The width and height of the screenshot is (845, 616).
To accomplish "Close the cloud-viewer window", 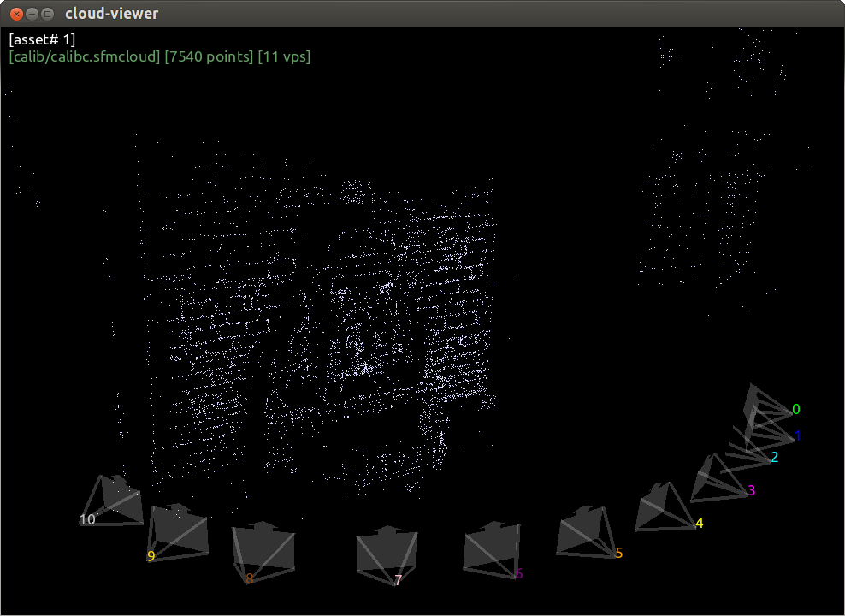I will point(17,14).
